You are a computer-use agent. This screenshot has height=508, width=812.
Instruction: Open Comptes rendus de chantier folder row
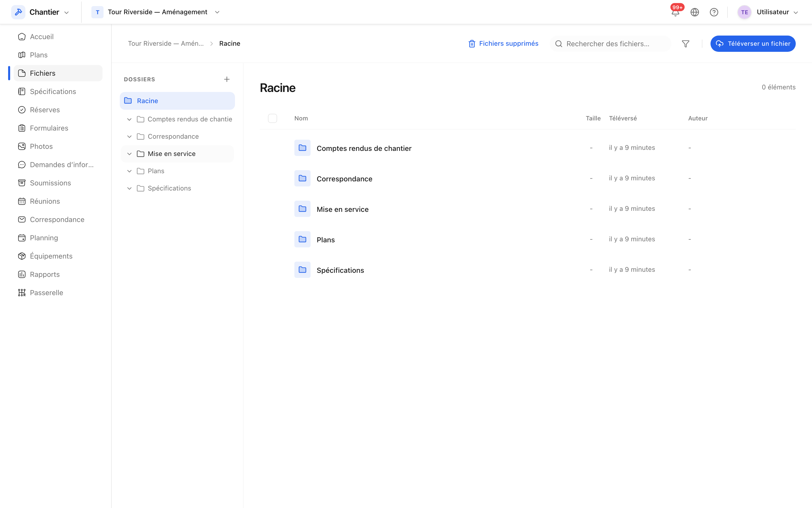[x=528, y=148]
